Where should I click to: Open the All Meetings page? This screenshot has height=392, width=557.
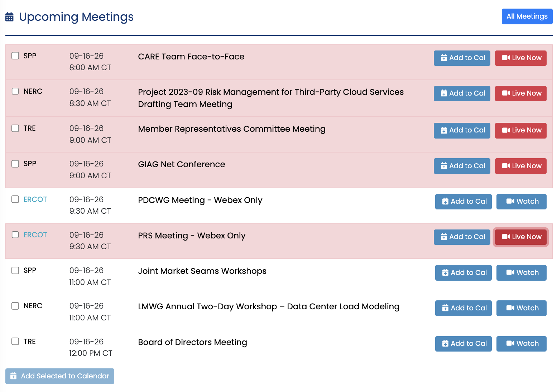527,16
